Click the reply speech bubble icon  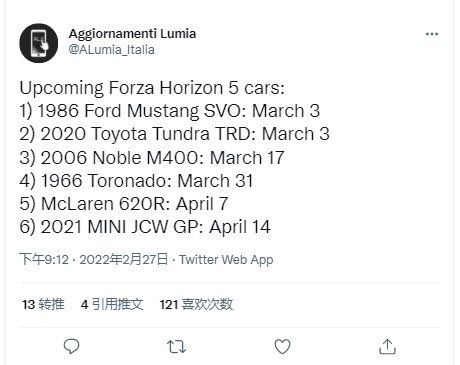pyautogui.click(x=71, y=346)
